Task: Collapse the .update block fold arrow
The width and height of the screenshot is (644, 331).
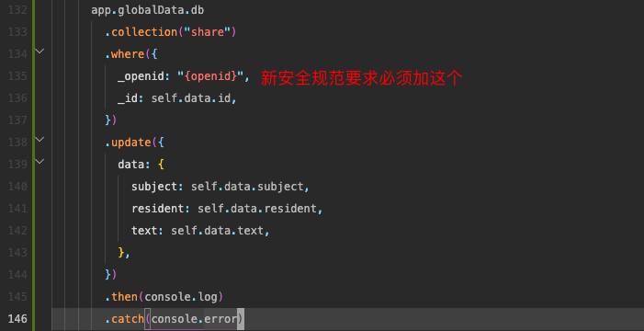Action: pos(40,140)
